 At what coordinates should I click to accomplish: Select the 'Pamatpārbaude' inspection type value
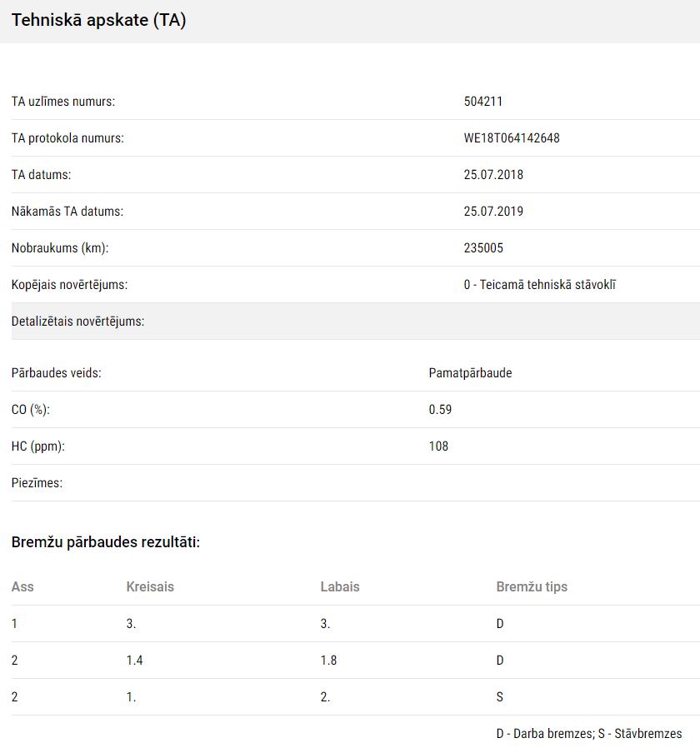click(x=471, y=373)
